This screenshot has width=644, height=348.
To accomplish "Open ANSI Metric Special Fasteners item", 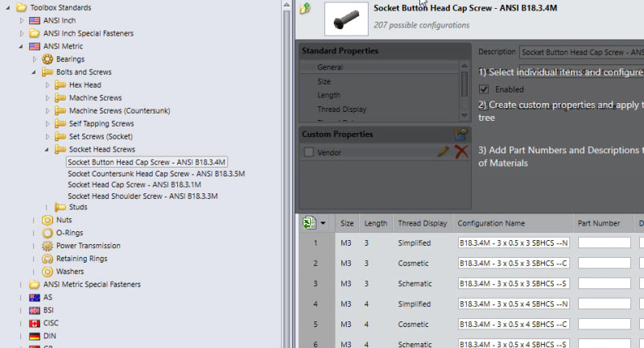I will point(92,284).
